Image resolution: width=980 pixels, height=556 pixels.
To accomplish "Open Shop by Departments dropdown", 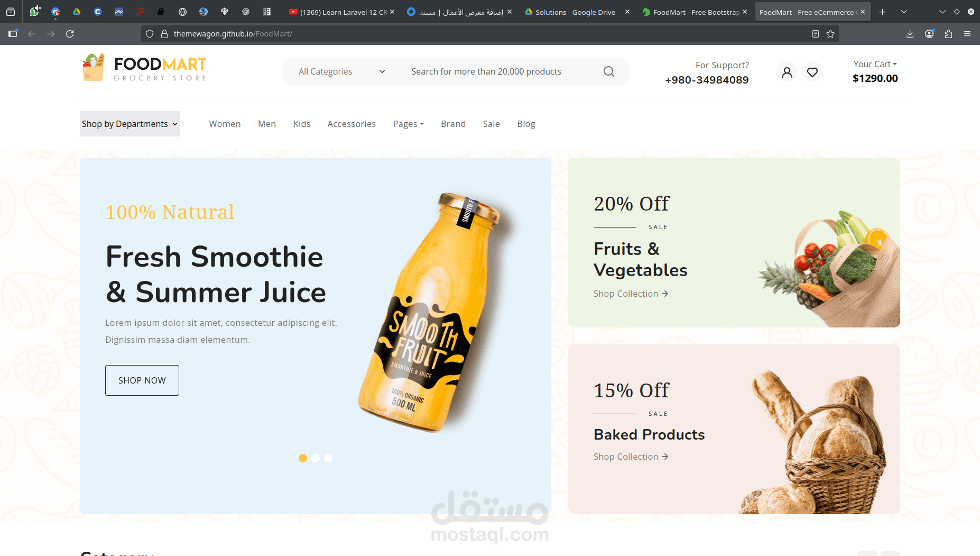I will click(130, 124).
